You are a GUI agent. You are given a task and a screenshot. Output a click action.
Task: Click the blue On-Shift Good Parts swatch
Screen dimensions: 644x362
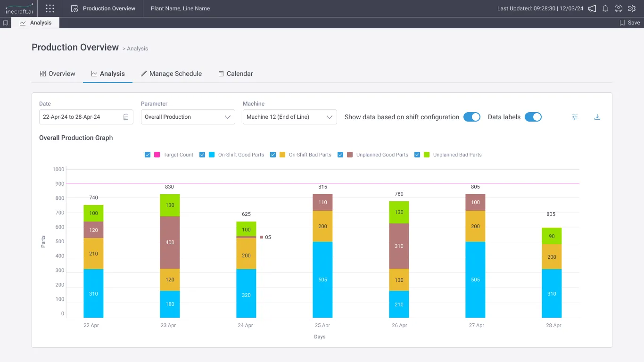[x=212, y=155]
